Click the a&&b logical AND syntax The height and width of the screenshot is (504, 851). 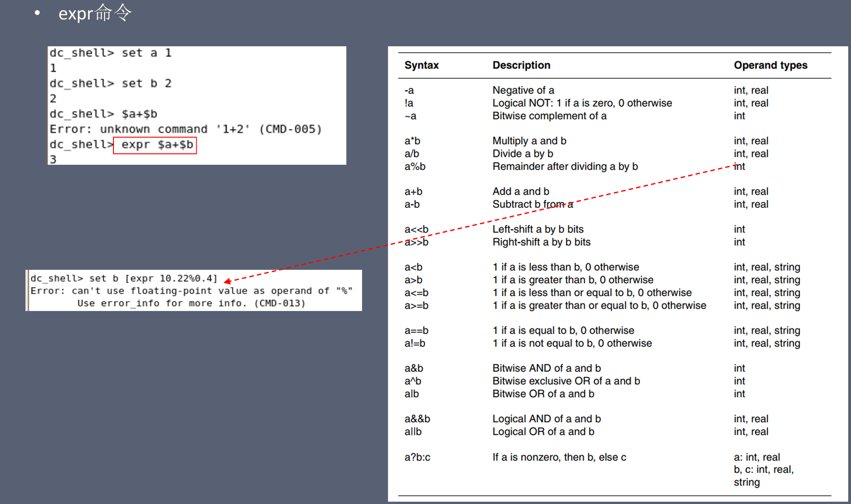(417, 419)
